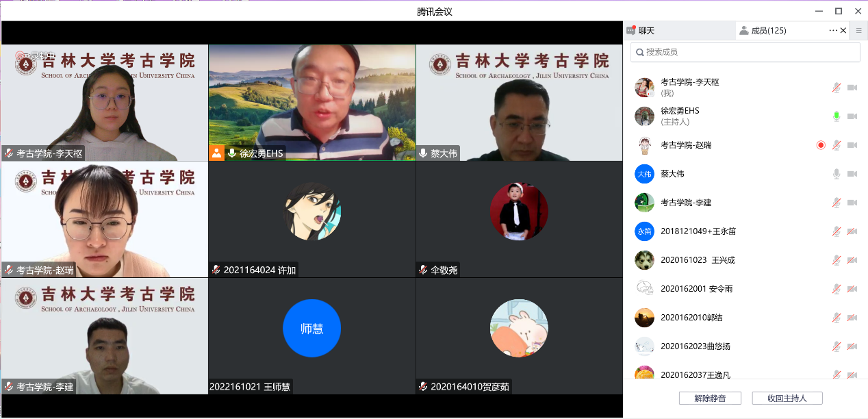Screen dimensions: 868x419
Task: Toggle camera for 考古学院-李天枢 in member list
Action: (852, 88)
